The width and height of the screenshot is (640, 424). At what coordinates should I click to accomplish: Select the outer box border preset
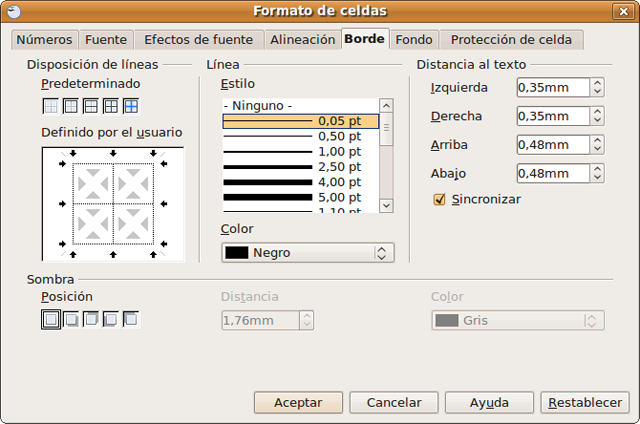70,105
